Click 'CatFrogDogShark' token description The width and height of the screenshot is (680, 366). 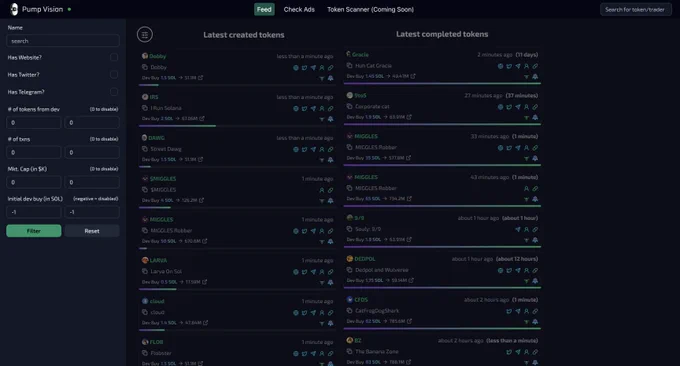[377, 311]
